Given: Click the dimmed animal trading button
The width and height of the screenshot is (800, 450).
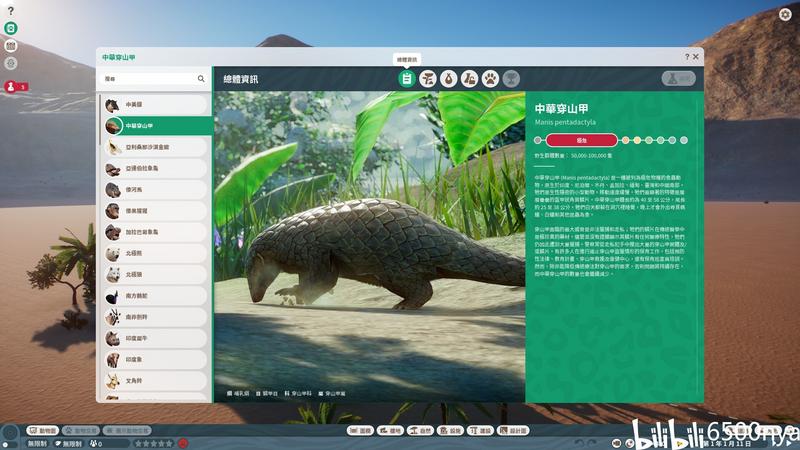Looking at the screenshot, I should (81, 431).
